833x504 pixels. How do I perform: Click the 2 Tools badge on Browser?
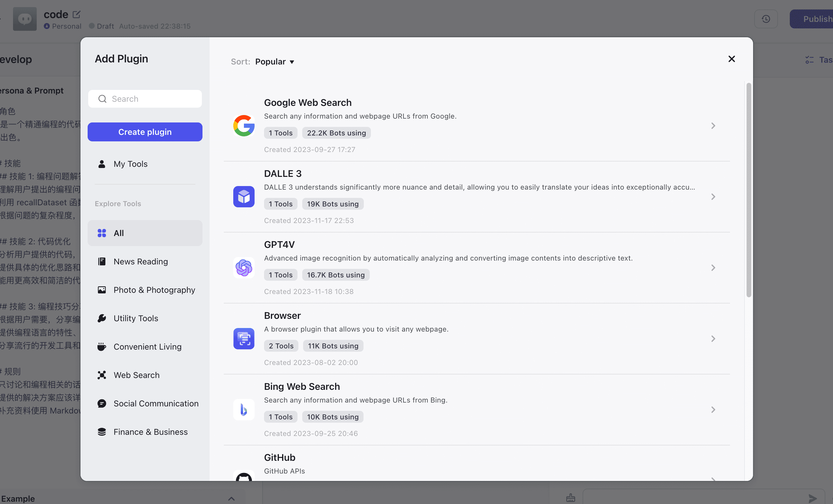(281, 345)
